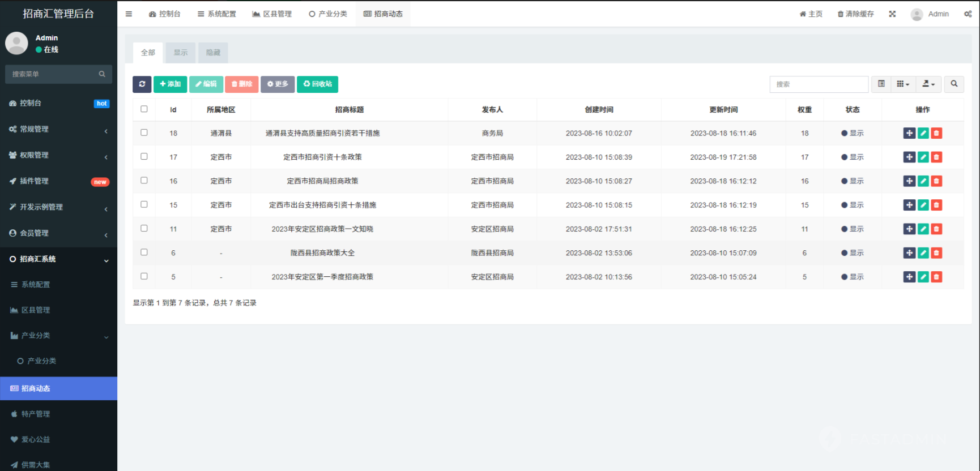Viewport: 980px width, 471px height.
Task: Click the green edit icon for row 6
Action: pos(923,253)
